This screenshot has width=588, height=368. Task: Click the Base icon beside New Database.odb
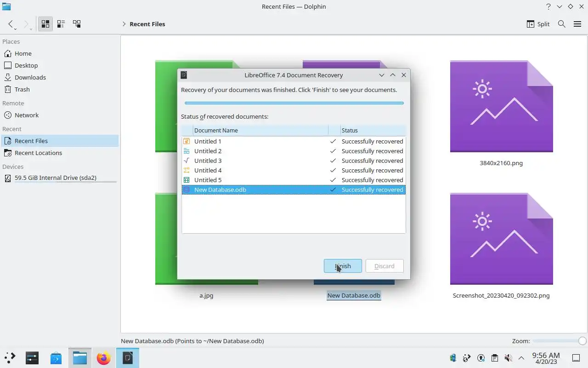pos(187,190)
